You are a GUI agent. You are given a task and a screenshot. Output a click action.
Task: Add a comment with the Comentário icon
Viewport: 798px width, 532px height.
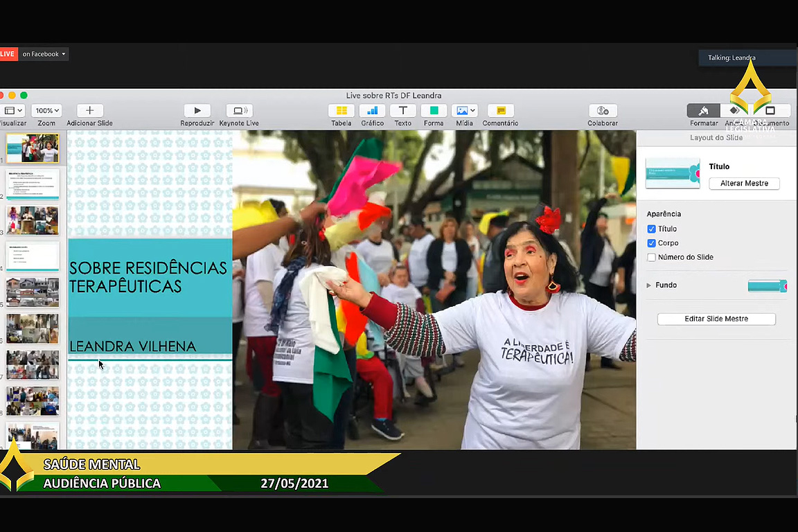[500, 111]
